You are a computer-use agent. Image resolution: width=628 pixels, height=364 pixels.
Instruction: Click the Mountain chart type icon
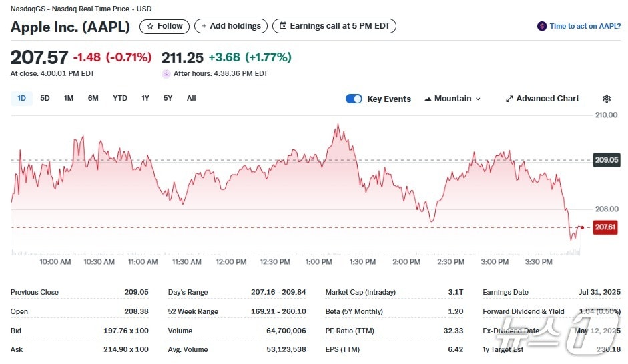tap(428, 99)
